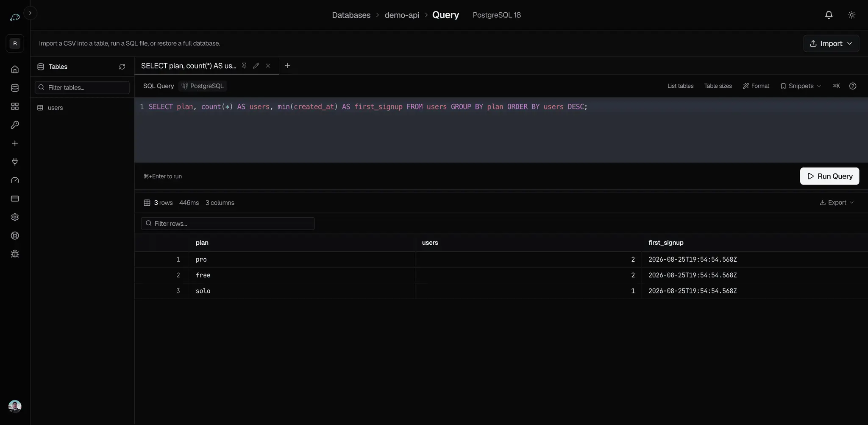
Task: Toggle the light/dark theme sun icon
Action: tap(851, 15)
